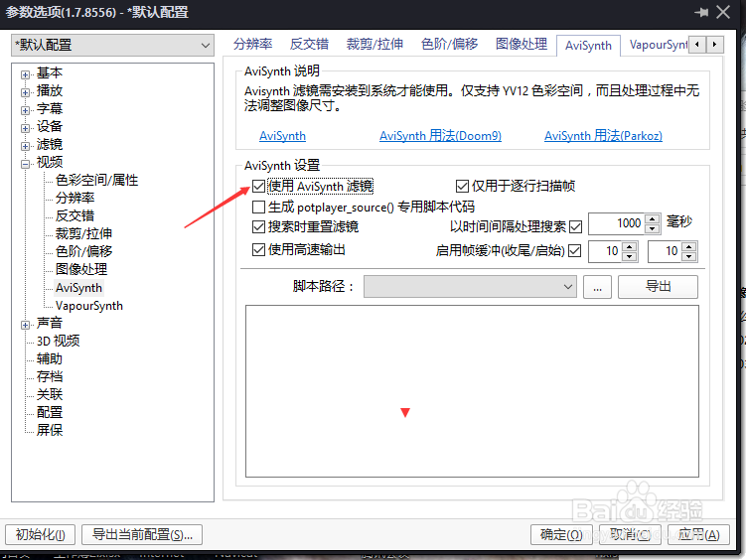Close the 参数选项 dialog
746x560 pixels.
[x=723, y=12]
